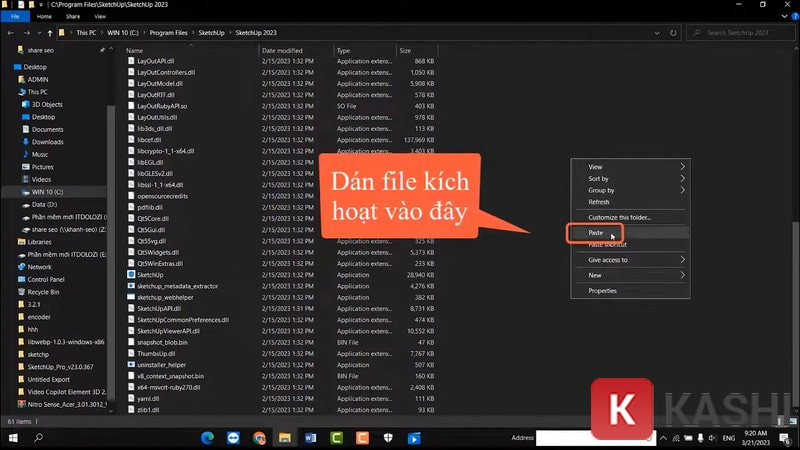The image size is (800, 450).
Task: Click the taskbar search magnifier icon
Action: click(39, 438)
